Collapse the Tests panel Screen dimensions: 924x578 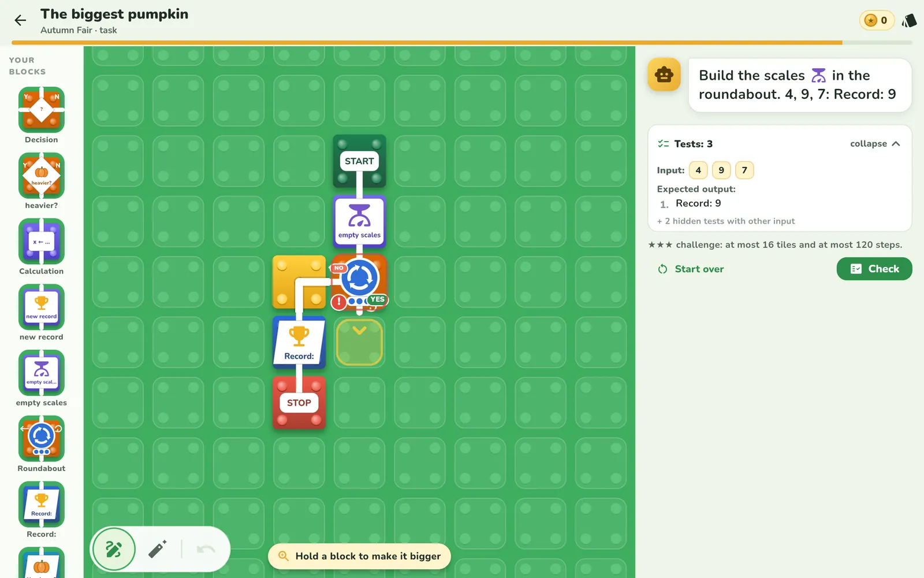coord(875,144)
